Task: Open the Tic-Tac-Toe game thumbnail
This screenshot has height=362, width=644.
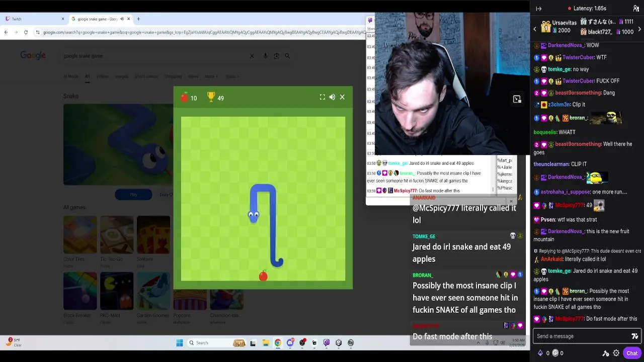Action: (117, 234)
